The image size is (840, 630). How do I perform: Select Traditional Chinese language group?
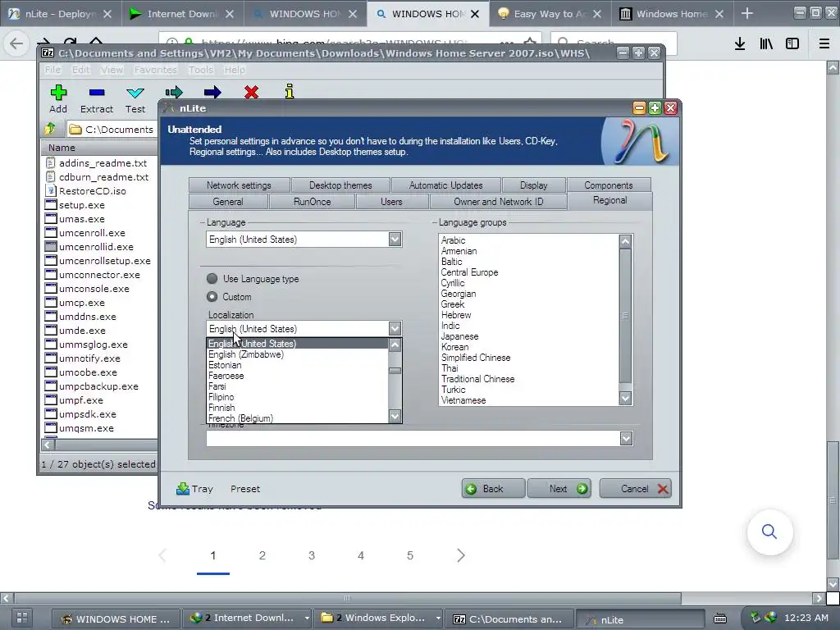pos(478,379)
